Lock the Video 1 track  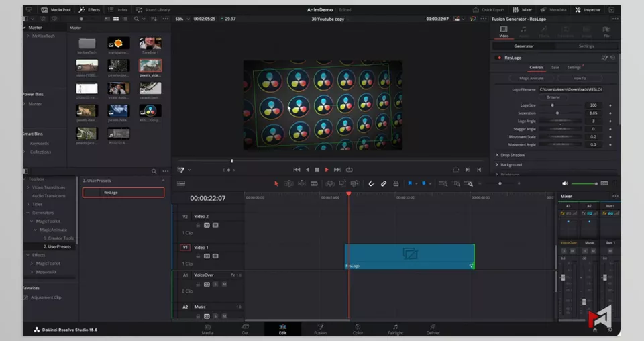(x=198, y=256)
